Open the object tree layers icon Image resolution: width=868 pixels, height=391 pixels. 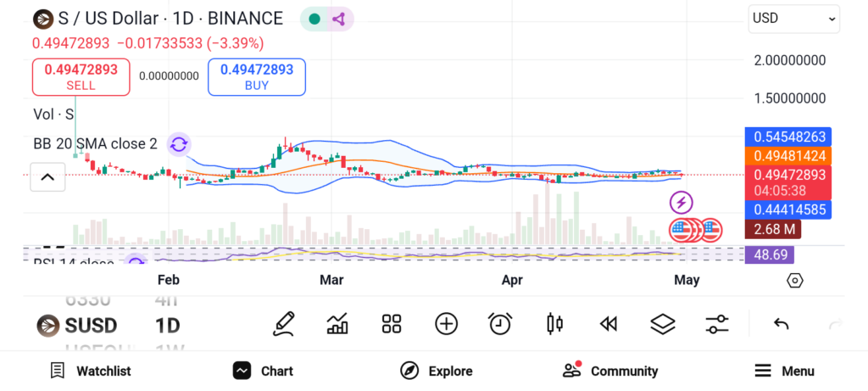tap(662, 323)
